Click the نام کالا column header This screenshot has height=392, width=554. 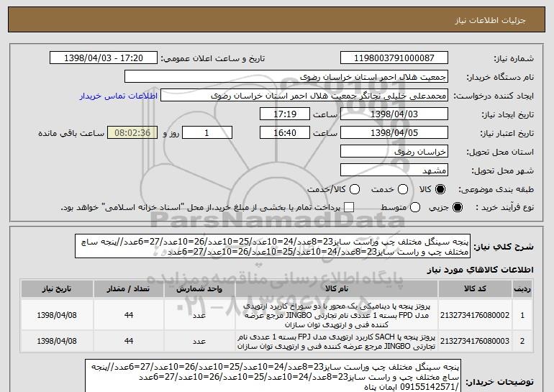(x=337, y=289)
